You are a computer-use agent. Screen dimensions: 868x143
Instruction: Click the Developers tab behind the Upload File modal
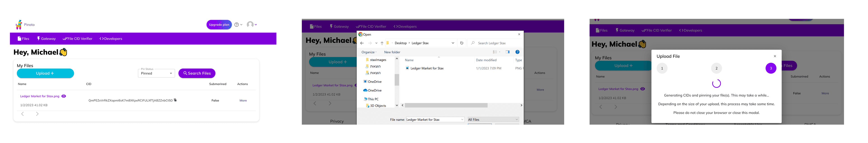(x=690, y=30)
